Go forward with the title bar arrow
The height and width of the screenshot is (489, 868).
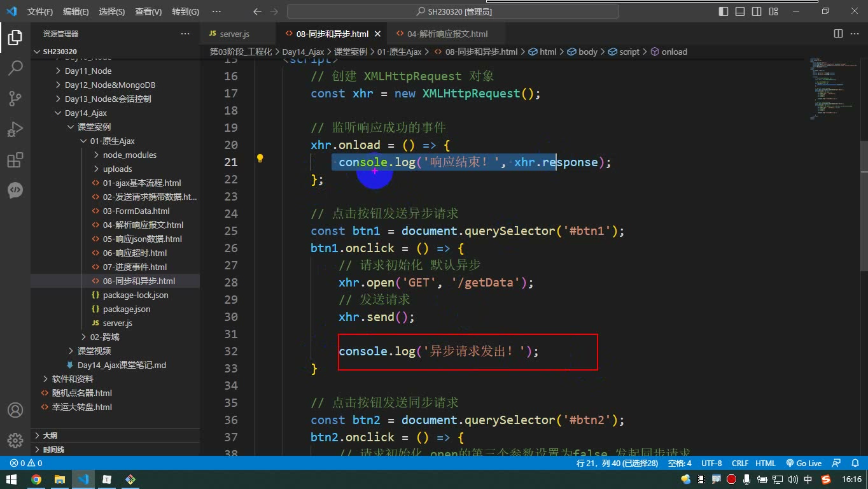pos(276,11)
